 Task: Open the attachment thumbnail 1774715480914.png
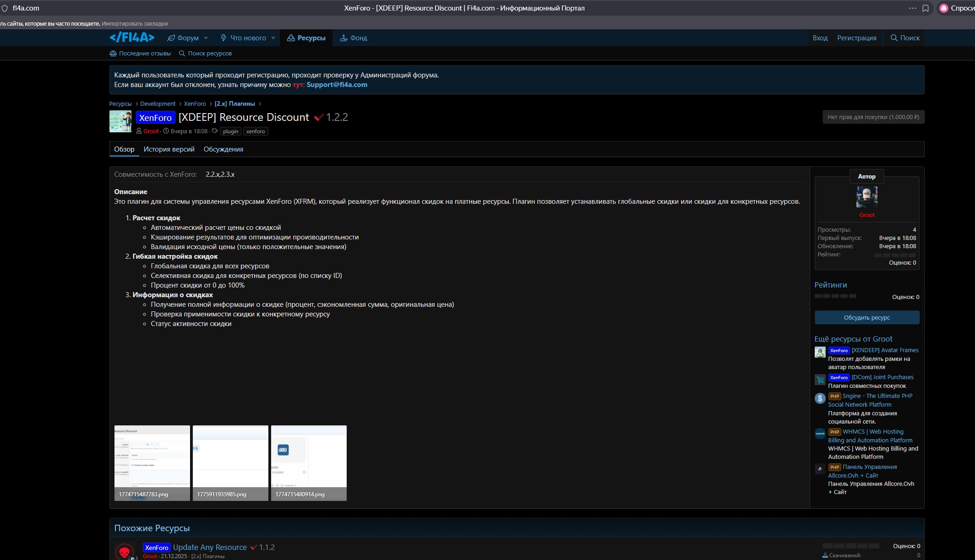(309, 463)
